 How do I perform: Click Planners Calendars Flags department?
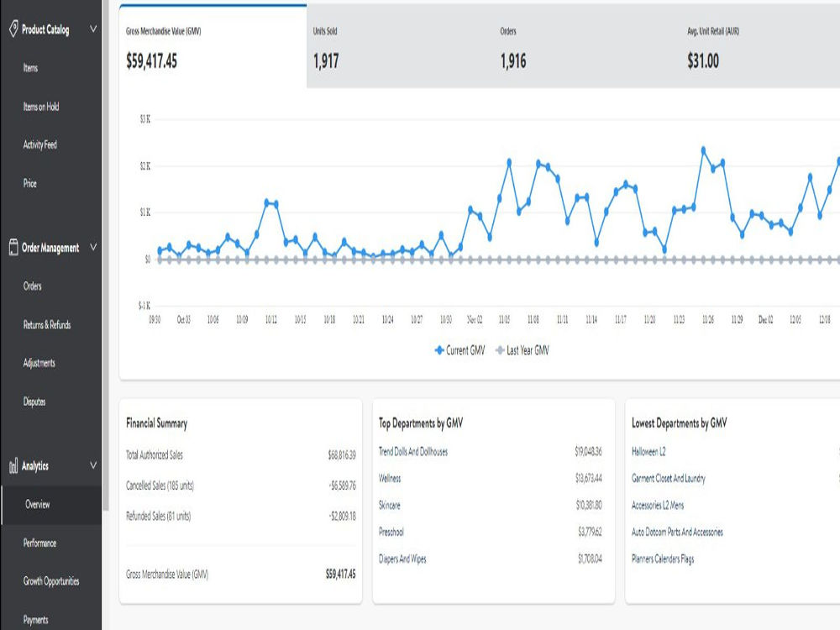tap(663, 559)
